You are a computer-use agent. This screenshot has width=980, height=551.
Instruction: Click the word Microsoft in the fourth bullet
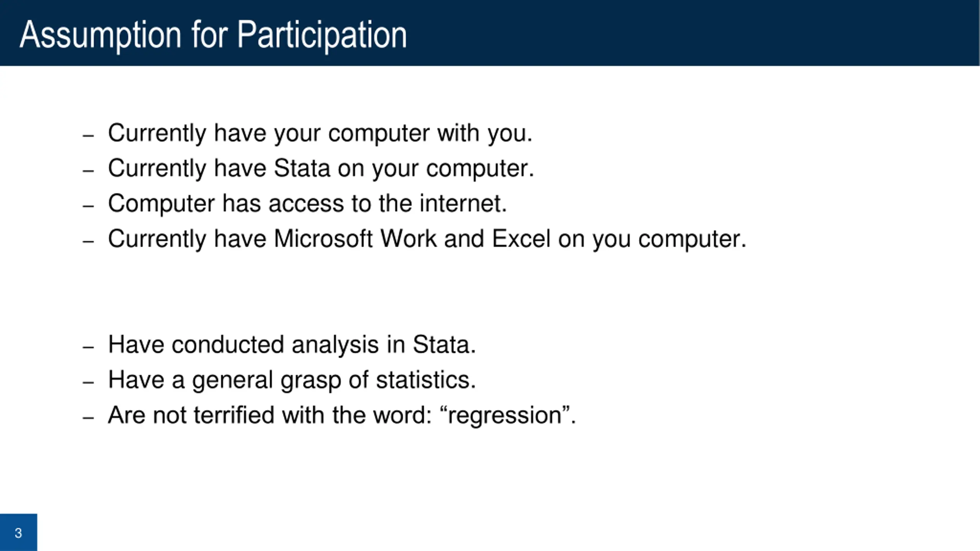(x=323, y=239)
